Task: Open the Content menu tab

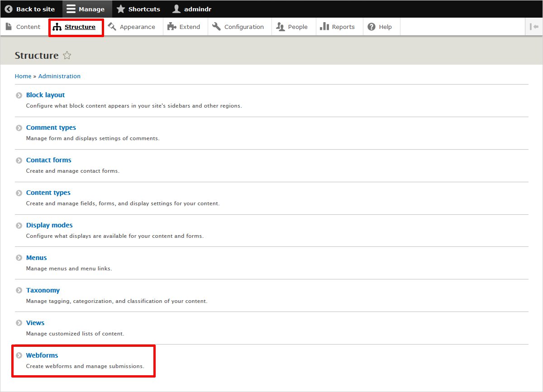Action: click(23, 27)
